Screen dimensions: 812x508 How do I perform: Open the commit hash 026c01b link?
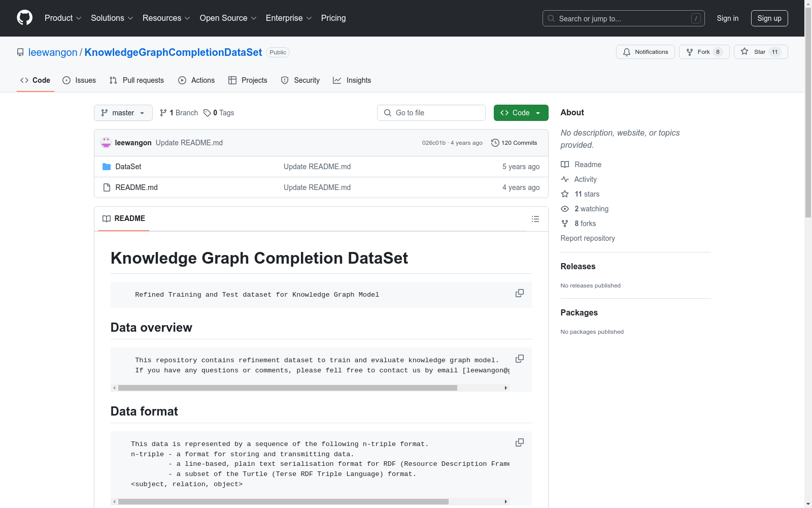tap(434, 143)
